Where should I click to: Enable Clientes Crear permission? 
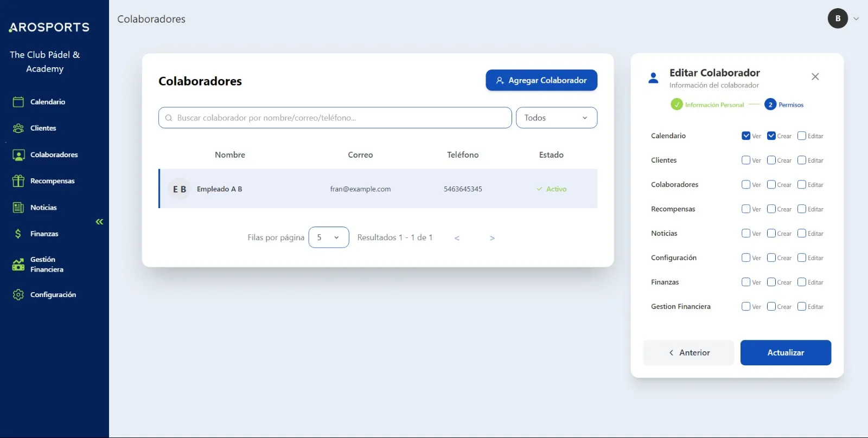(771, 160)
